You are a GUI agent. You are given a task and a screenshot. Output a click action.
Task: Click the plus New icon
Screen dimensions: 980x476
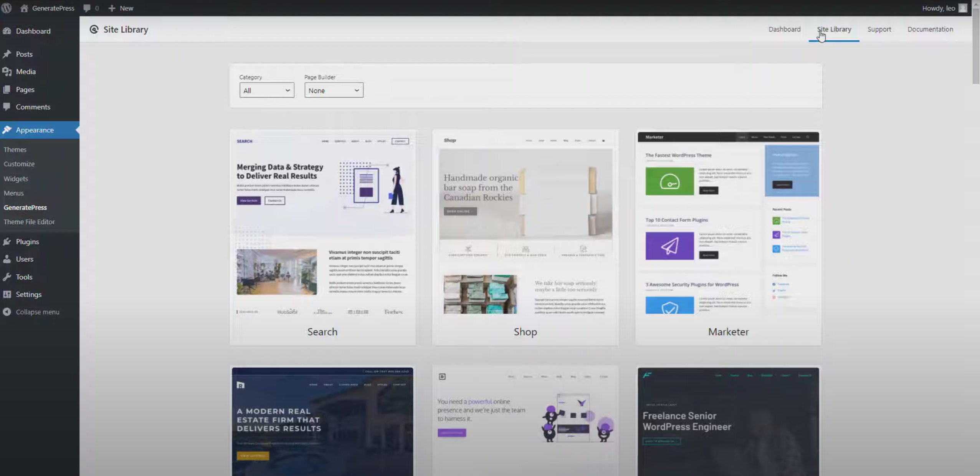[112, 8]
